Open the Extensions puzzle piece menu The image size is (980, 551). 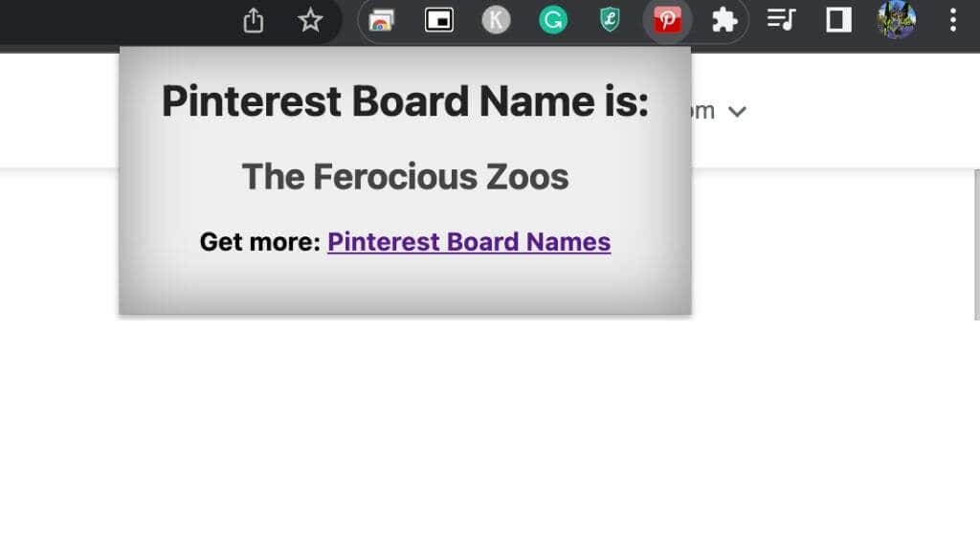point(724,20)
